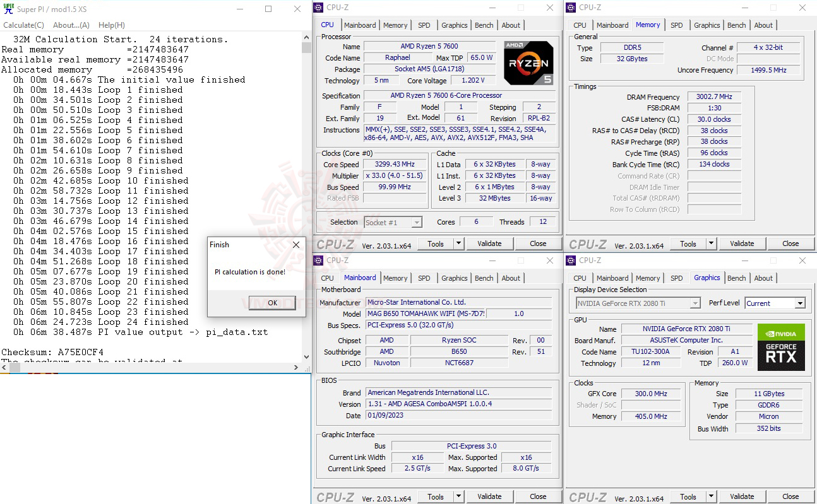Click the Close button in the Mainboard window

pos(538,496)
